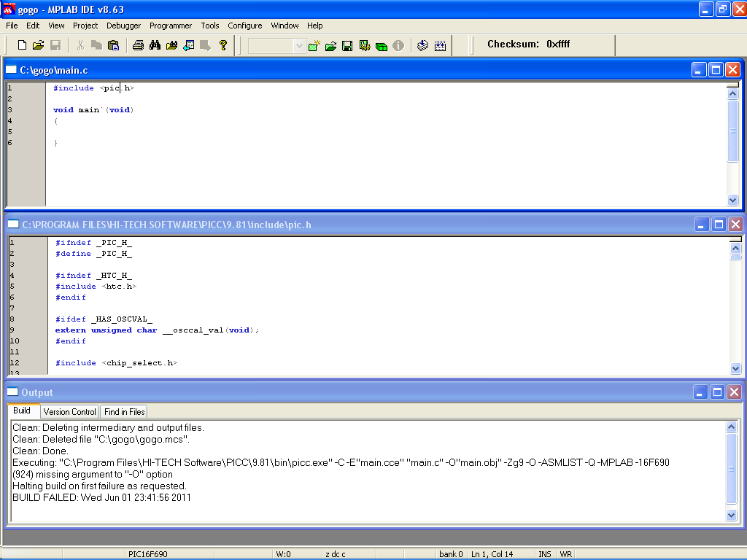Minimize the pic.h editor window

[701, 225]
